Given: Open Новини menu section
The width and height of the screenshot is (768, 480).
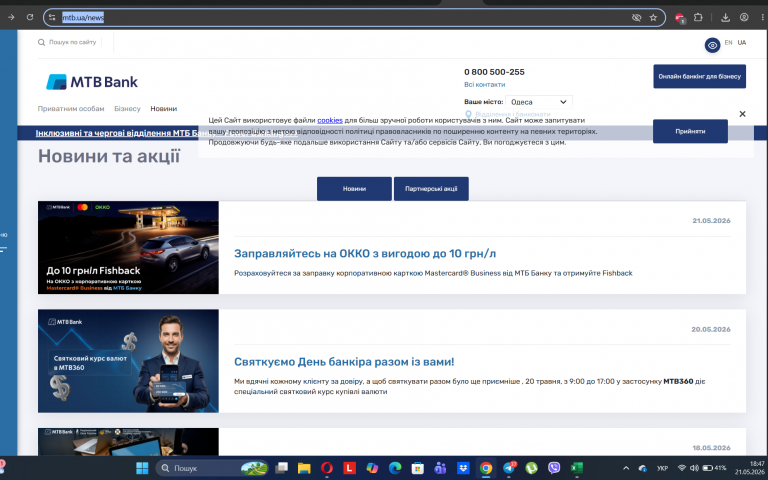Looking at the screenshot, I should [164, 109].
